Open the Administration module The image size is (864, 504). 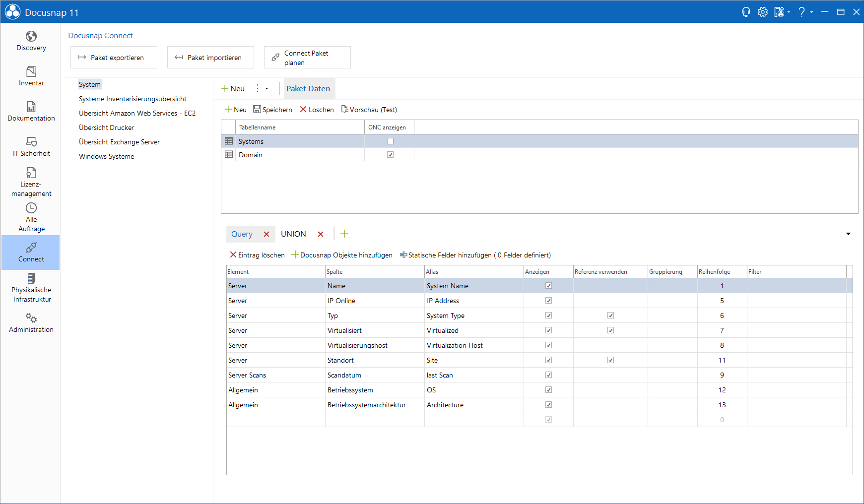(x=31, y=323)
